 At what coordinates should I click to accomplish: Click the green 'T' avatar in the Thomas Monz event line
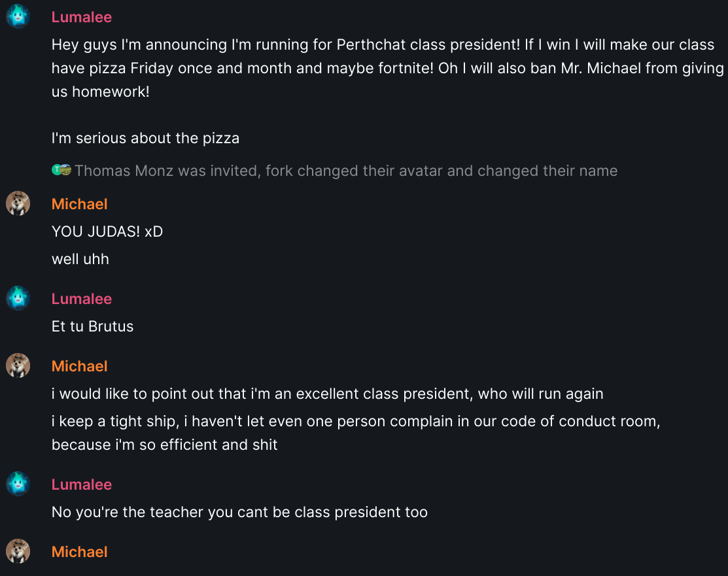56,170
